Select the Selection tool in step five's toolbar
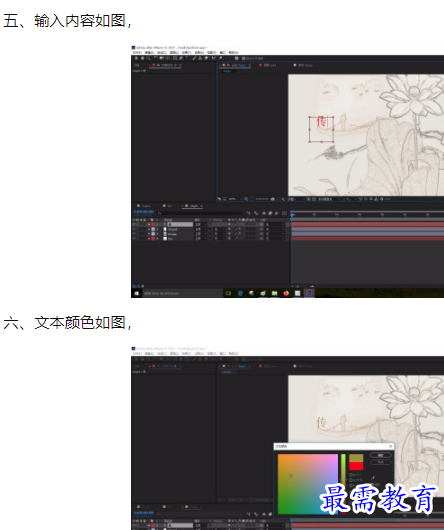444x530 pixels. (x=136, y=58)
